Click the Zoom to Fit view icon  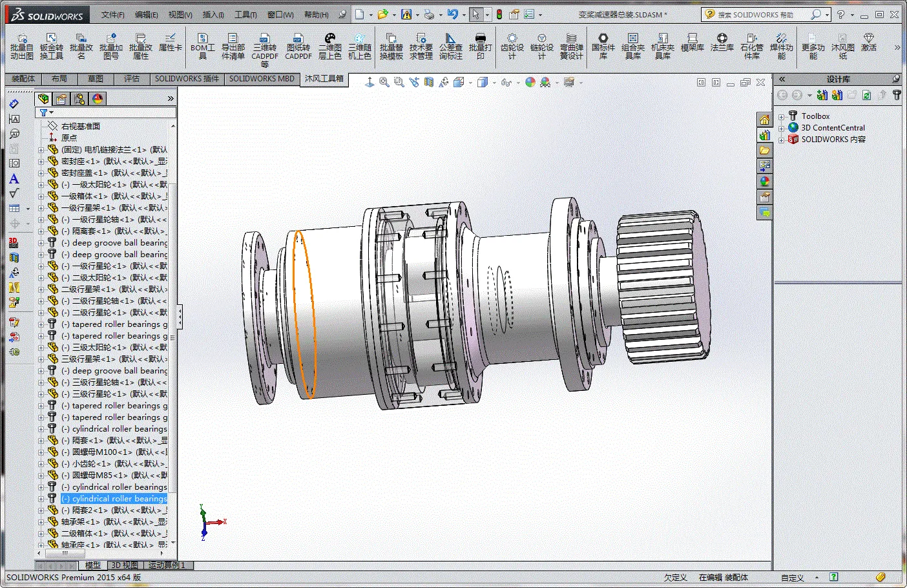384,82
